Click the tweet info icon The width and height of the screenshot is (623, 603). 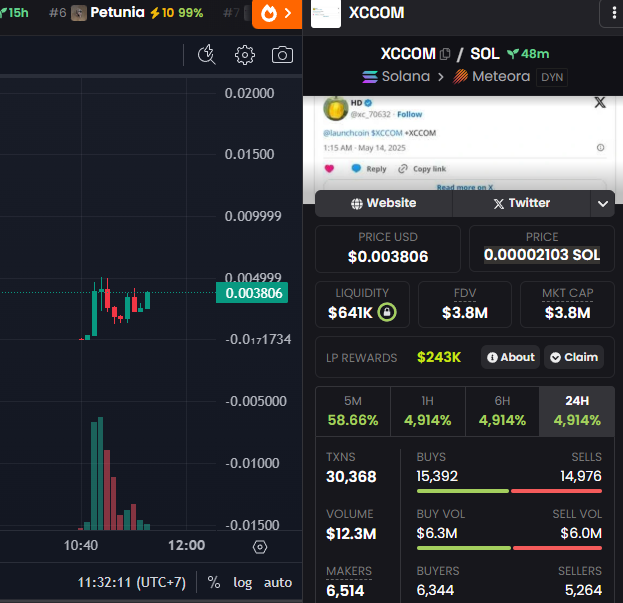click(600, 148)
